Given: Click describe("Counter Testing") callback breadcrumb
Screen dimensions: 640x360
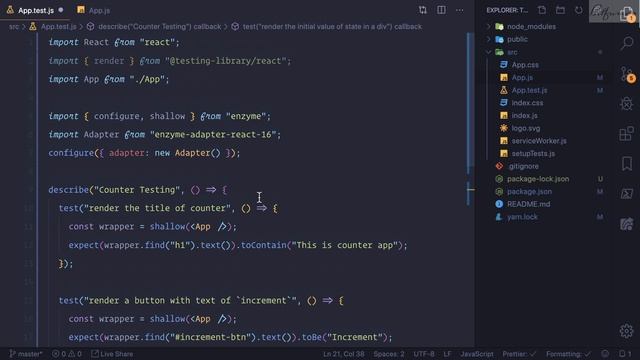Looking at the screenshot, I should point(160,27).
